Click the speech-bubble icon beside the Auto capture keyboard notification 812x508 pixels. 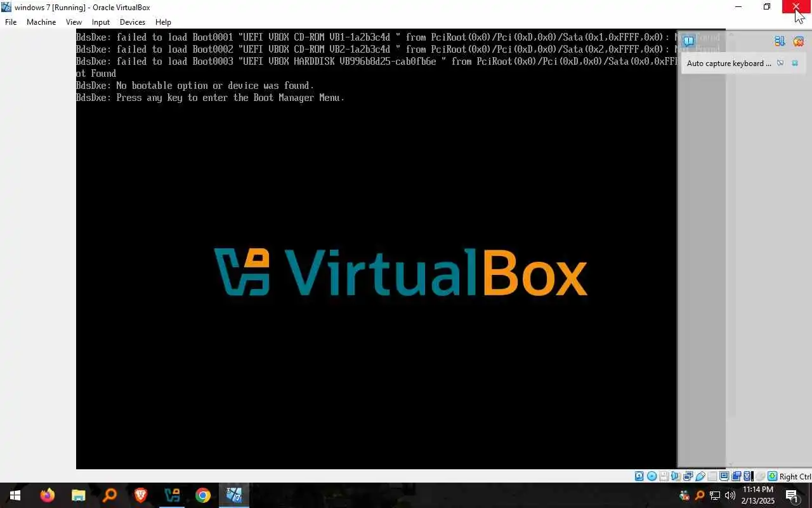click(x=780, y=63)
